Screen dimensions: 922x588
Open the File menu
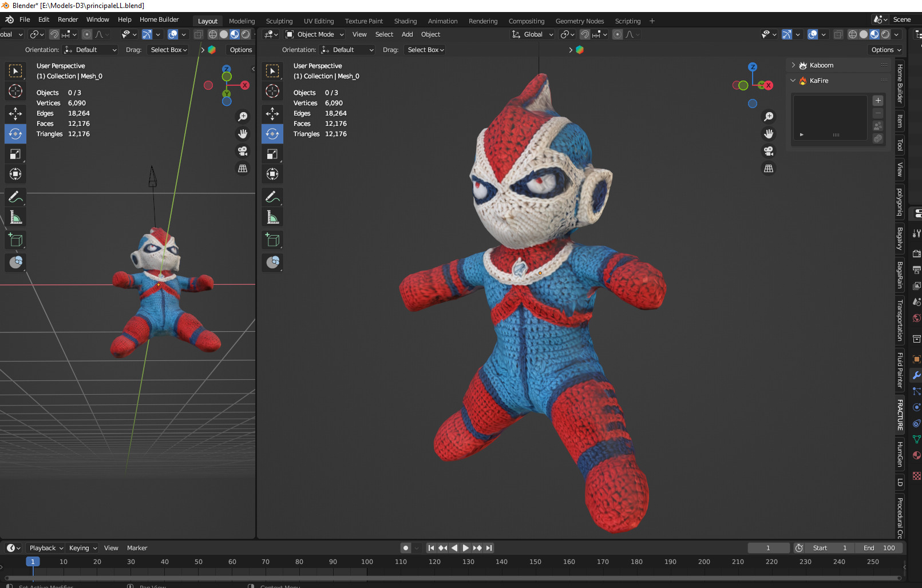click(x=25, y=19)
